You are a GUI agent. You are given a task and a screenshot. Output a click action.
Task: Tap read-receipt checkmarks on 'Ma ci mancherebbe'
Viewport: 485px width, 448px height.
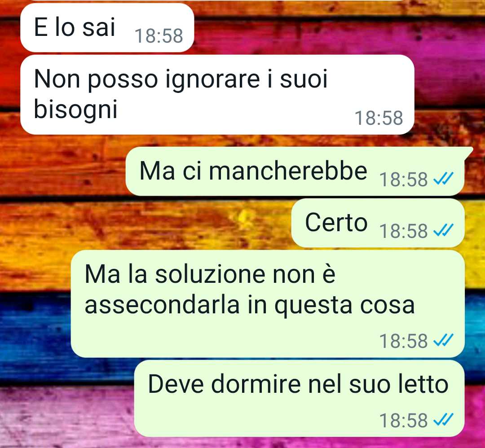coord(443,179)
